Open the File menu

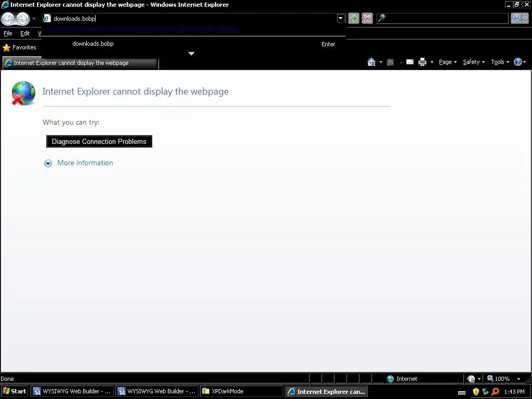pyautogui.click(x=8, y=33)
